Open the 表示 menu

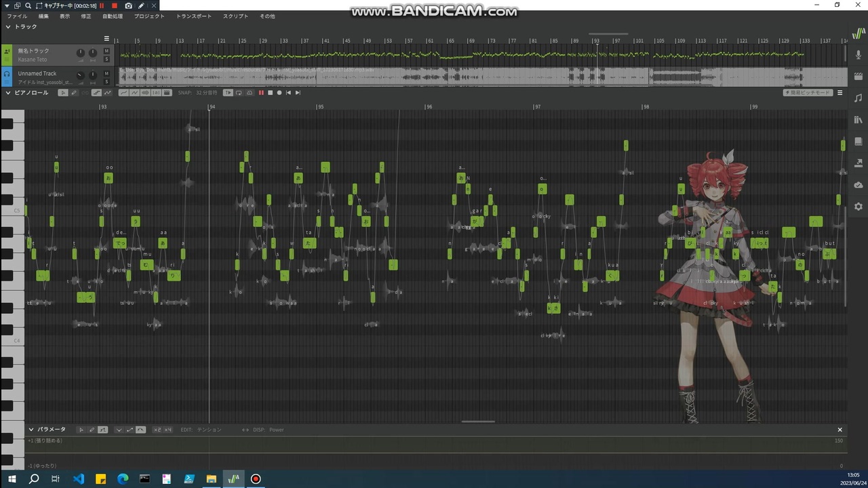pyautogui.click(x=64, y=16)
